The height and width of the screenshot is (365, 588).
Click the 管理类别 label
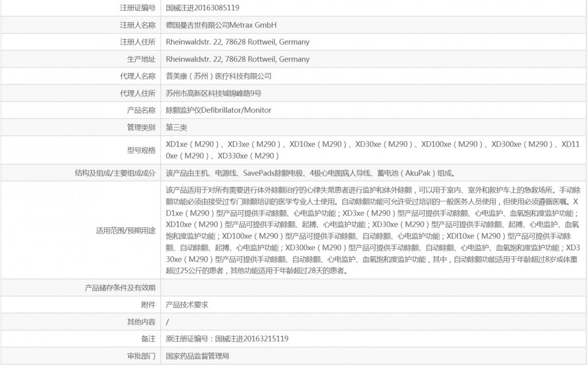(141, 127)
